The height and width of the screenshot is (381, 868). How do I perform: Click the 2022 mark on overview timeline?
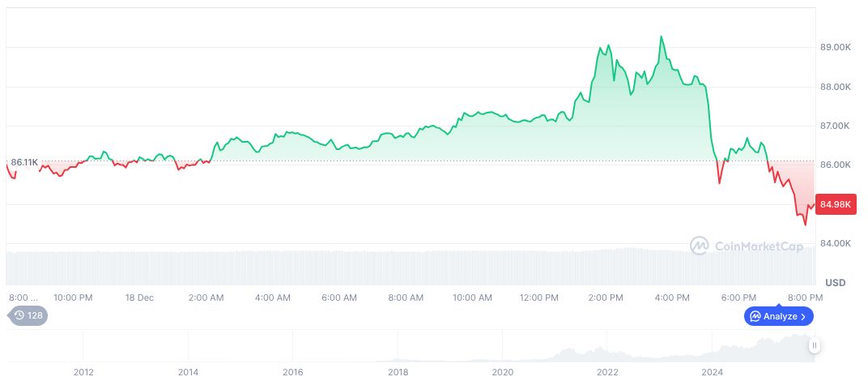[x=607, y=372]
